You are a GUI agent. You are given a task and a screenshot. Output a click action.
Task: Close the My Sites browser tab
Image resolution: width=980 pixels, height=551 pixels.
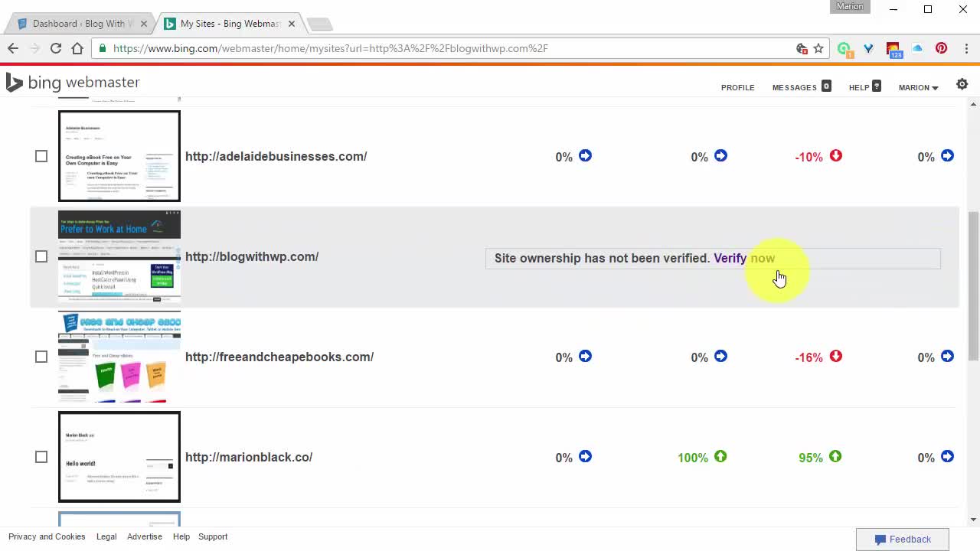292,24
